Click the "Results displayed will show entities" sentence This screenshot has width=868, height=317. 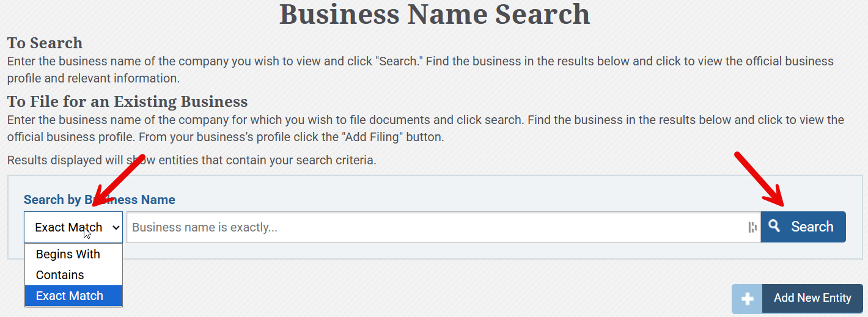(191, 161)
